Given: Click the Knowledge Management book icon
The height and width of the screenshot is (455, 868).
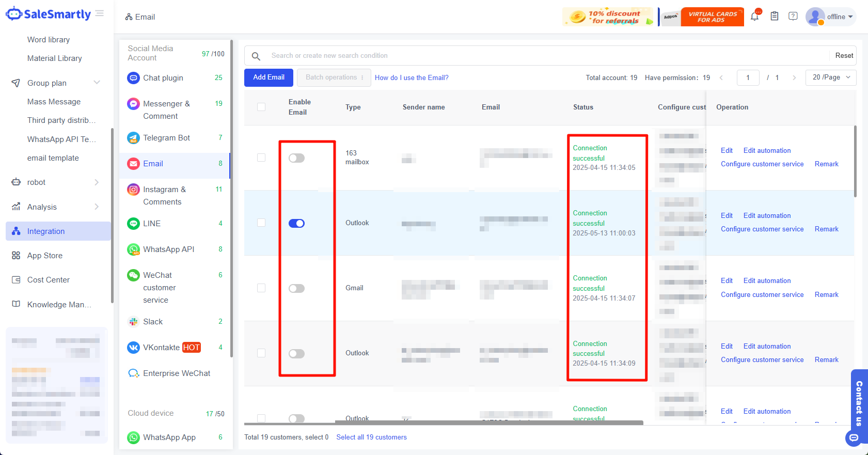Looking at the screenshot, I should pyautogui.click(x=16, y=304).
